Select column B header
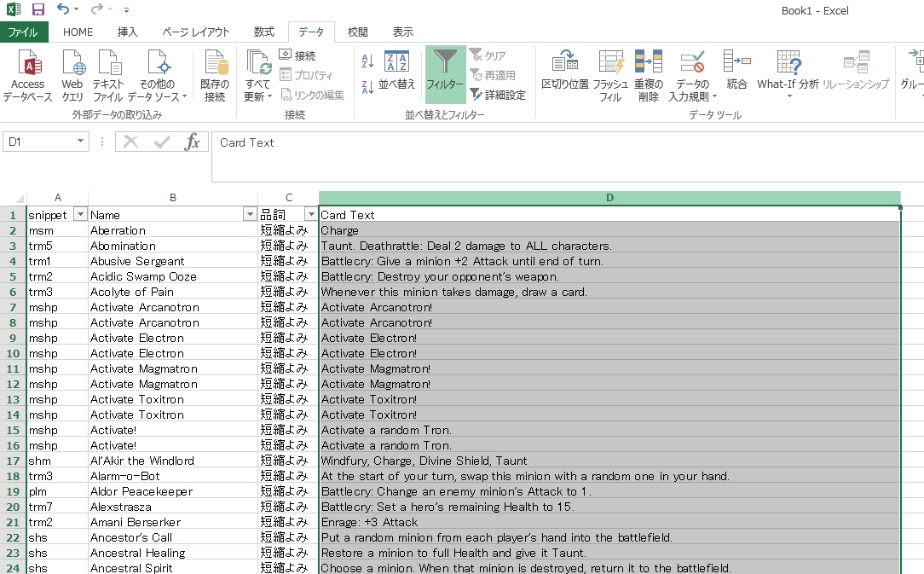 pyautogui.click(x=173, y=198)
